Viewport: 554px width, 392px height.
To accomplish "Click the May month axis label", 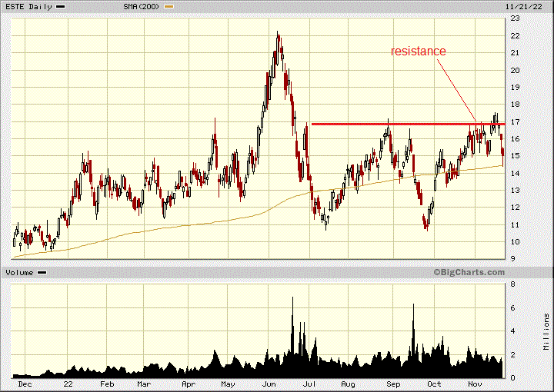I will click(x=228, y=384).
